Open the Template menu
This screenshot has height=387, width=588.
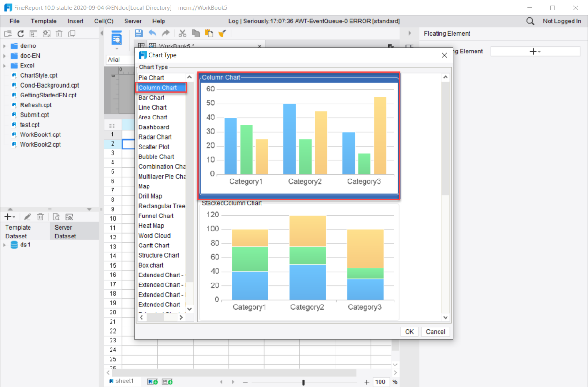(x=44, y=21)
